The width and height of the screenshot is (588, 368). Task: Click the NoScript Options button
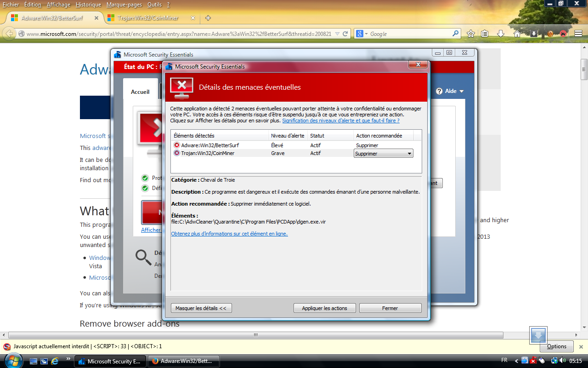pos(557,346)
